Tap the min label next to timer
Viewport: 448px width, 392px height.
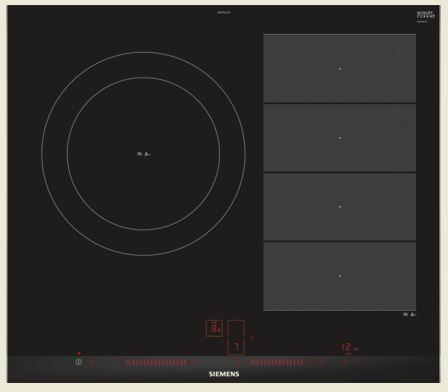click(356, 349)
